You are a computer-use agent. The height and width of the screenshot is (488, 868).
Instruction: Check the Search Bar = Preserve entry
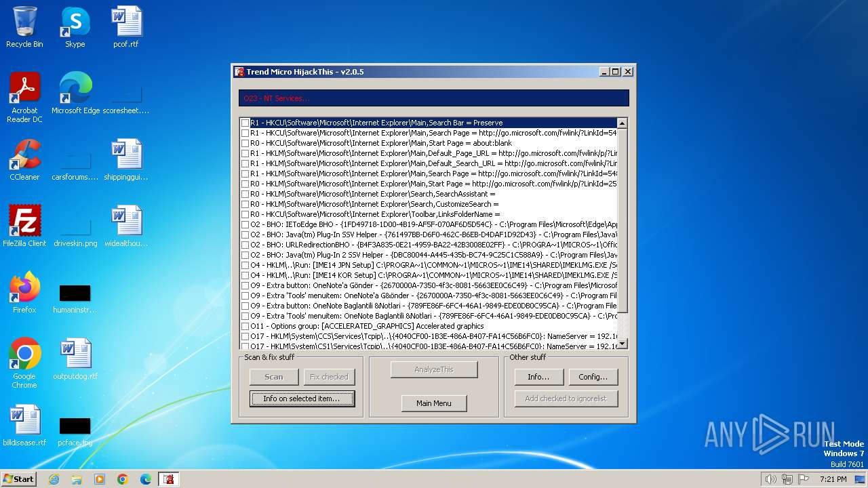245,123
